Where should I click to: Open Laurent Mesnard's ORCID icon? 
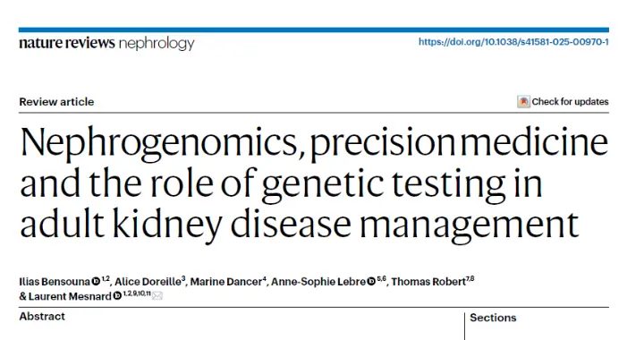pos(117,296)
